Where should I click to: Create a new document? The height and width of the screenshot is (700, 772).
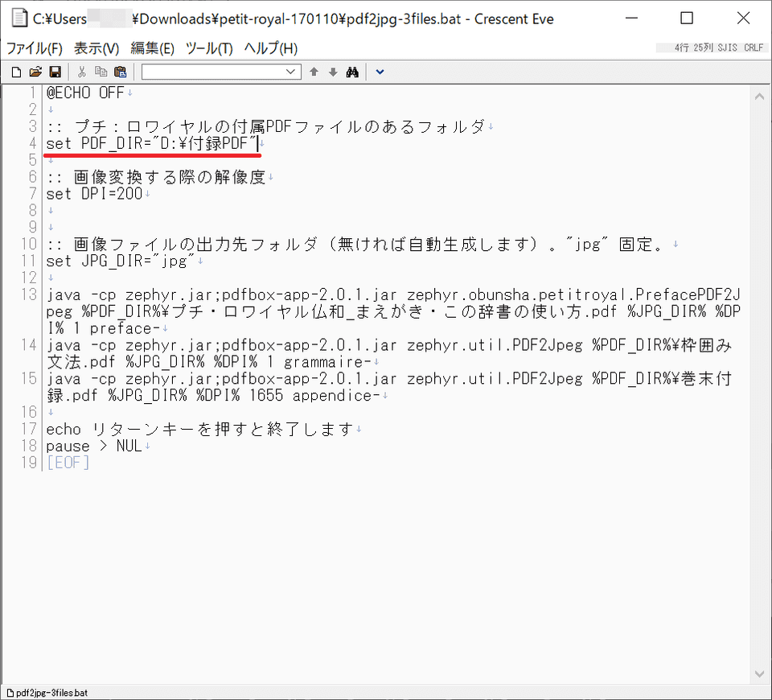15,72
